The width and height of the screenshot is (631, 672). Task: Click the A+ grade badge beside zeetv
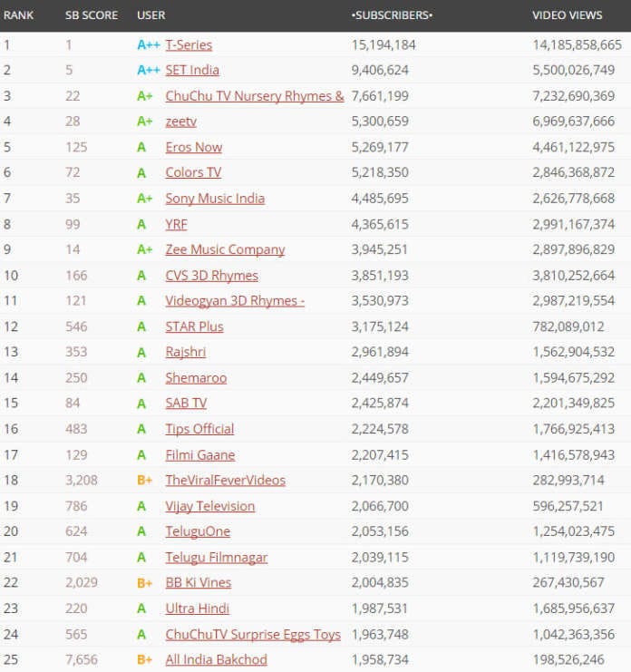(x=145, y=122)
